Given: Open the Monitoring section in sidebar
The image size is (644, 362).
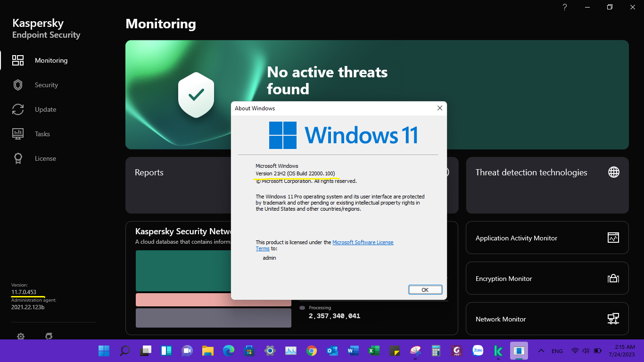Looking at the screenshot, I should pos(40,60).
